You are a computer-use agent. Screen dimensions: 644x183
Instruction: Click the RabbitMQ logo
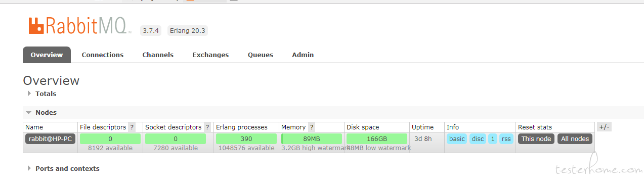click(x=80, y=26)
